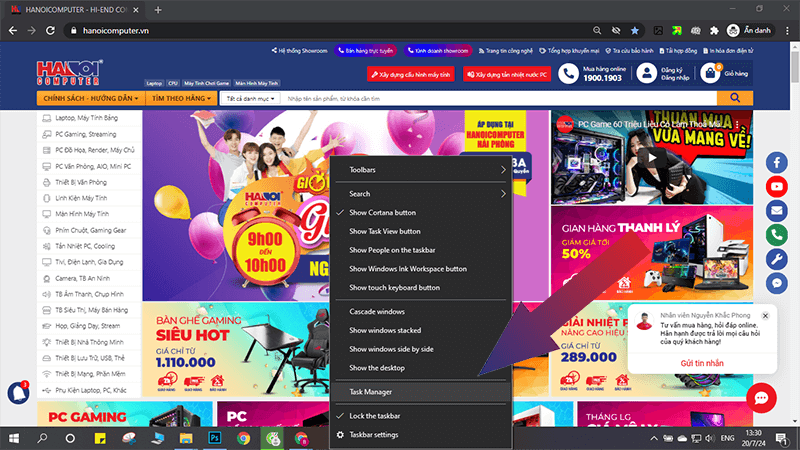Open the Windows Start menu
800x450 pixels.
click(14, 438)
